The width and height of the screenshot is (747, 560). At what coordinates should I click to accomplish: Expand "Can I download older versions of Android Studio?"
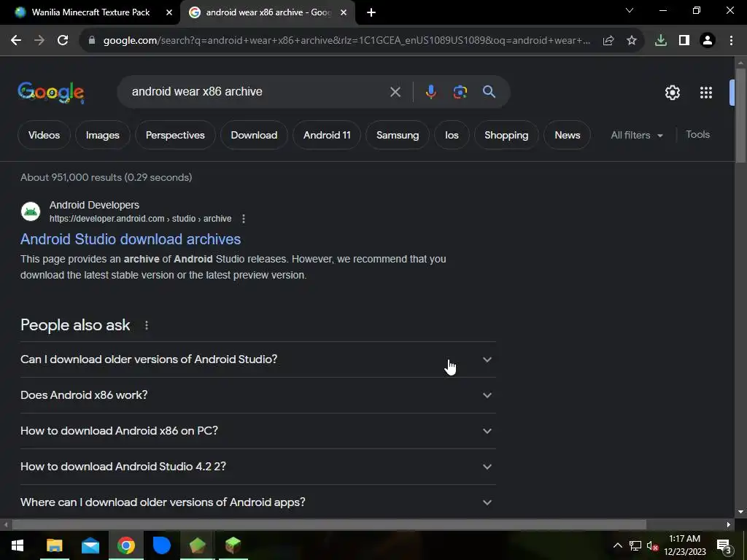(258, 359)
